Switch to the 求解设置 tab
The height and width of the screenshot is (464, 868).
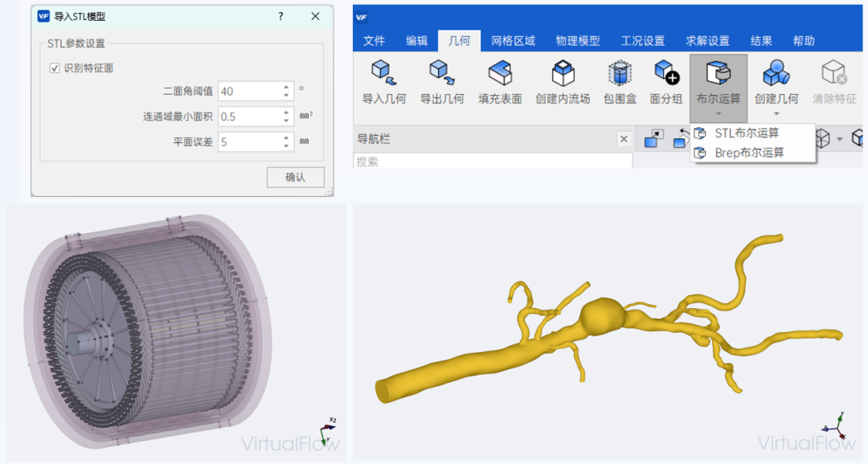707,41
